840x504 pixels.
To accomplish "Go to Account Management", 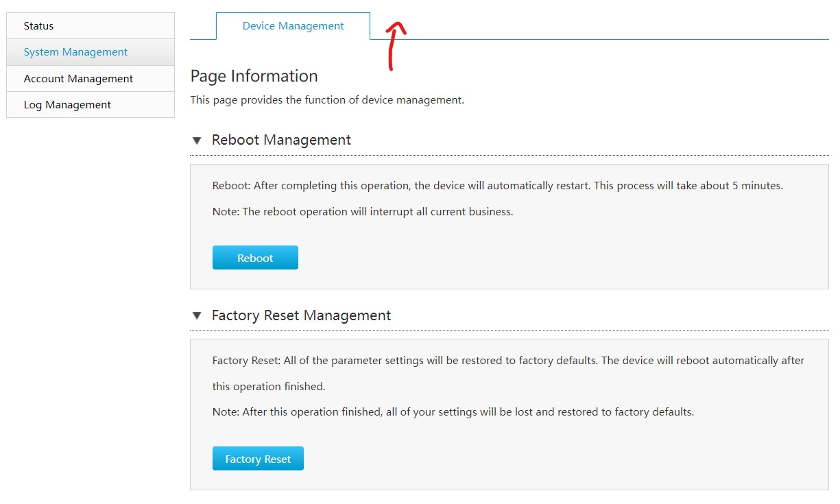I will (x=78, y=79).
